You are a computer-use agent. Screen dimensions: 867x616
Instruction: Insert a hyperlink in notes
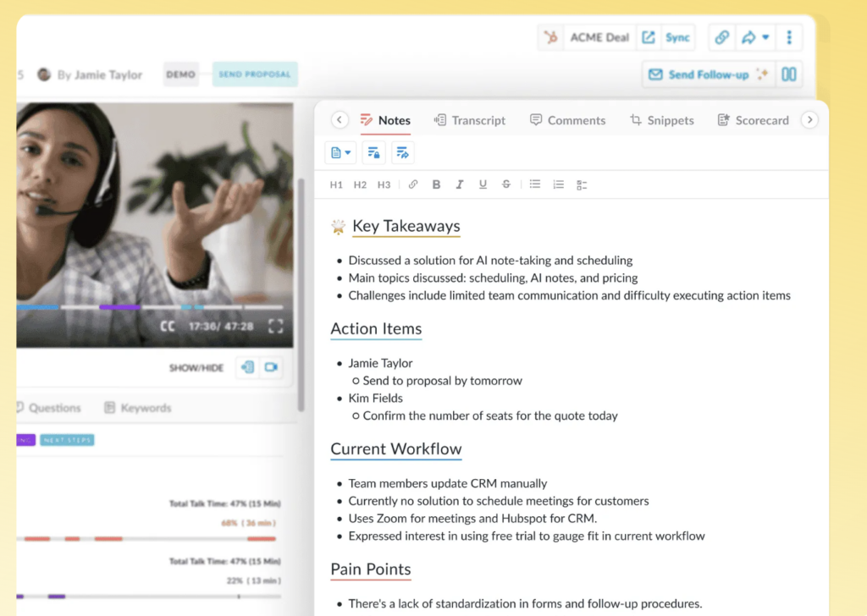pyautogui.click(x=413, y=184)
